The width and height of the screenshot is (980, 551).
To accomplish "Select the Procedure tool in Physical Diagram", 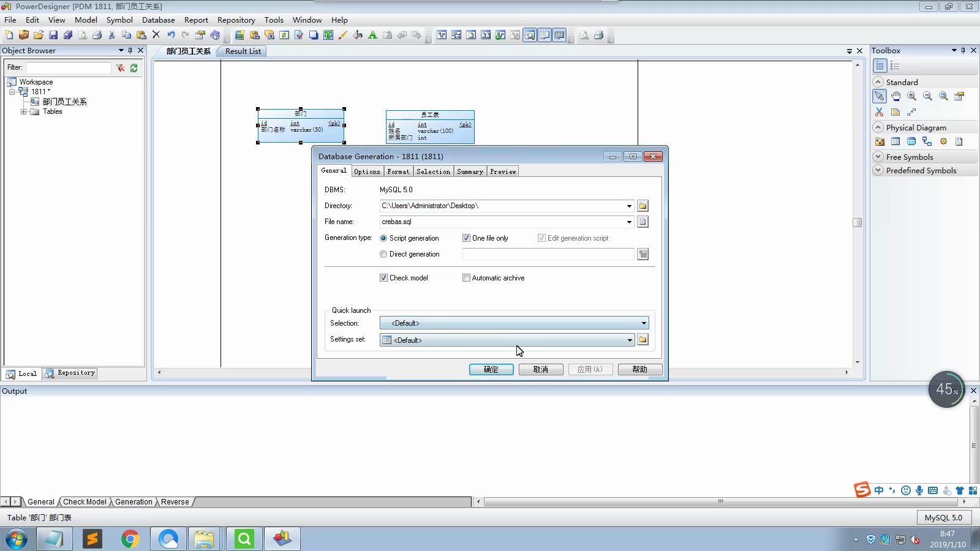I will coord(943,141).
